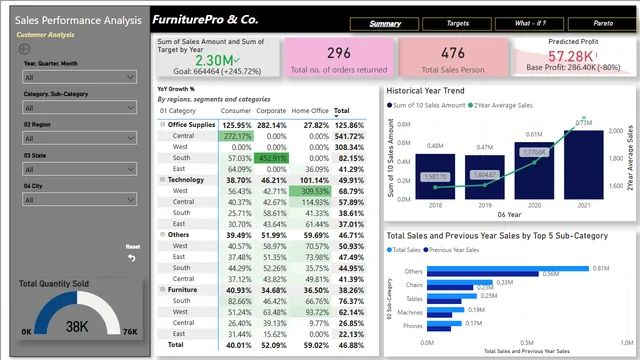Click the Predicted Profit 57.28K card
The width and height of the screenshot is (640, 360).
click(x=573, y=56)
